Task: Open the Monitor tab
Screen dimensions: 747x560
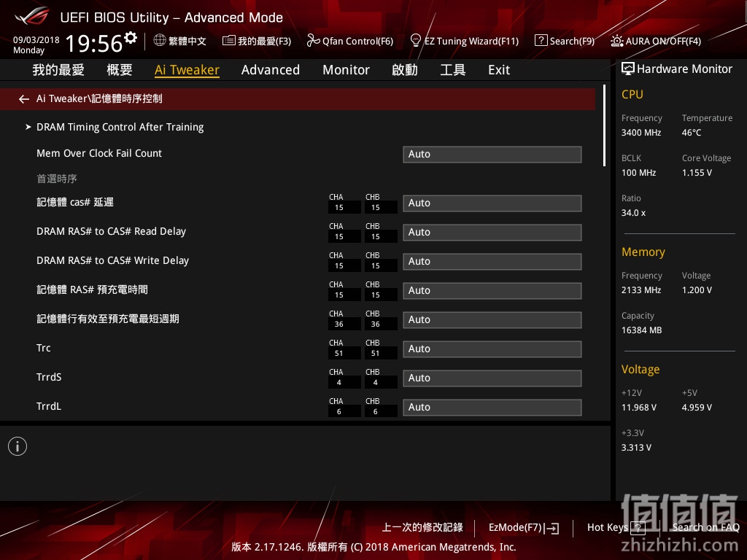Action: coord(346,70)
